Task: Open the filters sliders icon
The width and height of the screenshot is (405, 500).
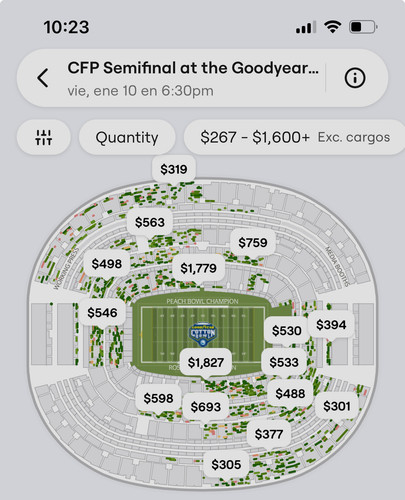Action: pyautogui.click(x=44, y=137)
